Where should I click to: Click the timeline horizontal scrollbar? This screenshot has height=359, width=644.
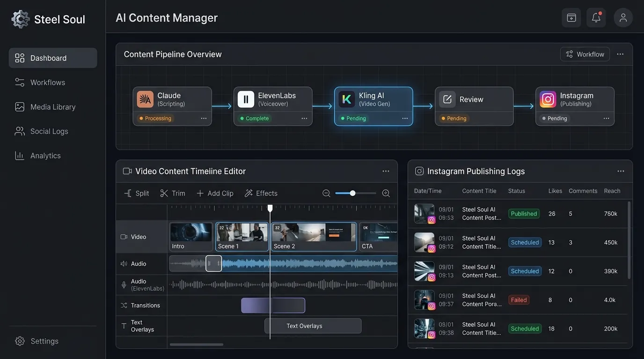197,345
